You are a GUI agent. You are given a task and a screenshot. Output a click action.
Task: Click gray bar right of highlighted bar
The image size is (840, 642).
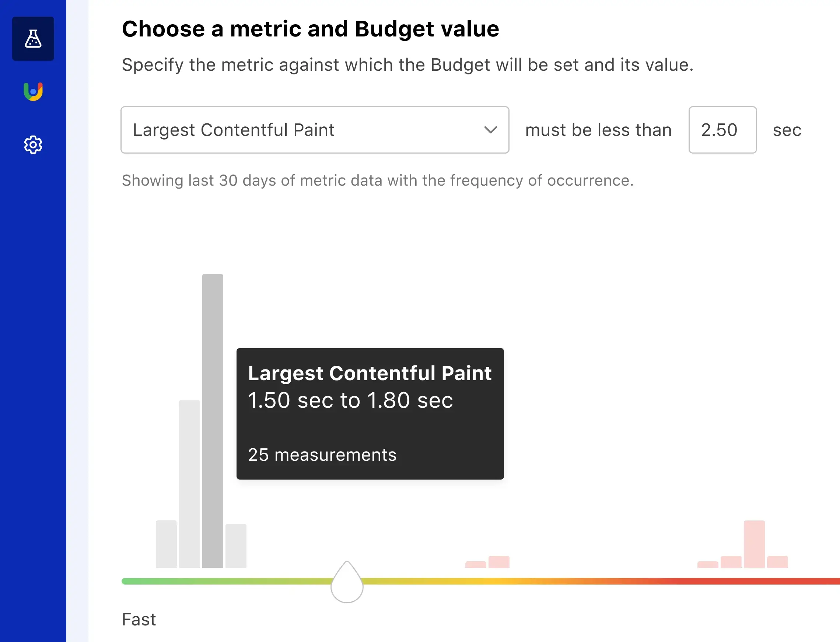236,545
